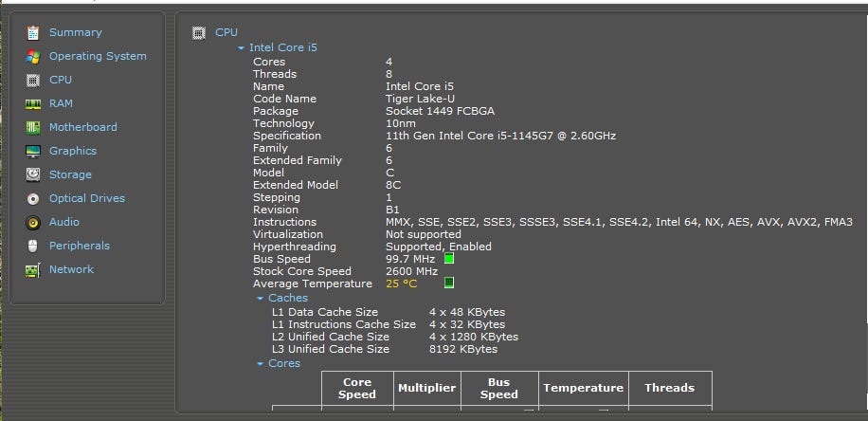Click the 4 x 1280 KBytes cache value
Viewport: 868px width, 421px height.
click(473, 337)
